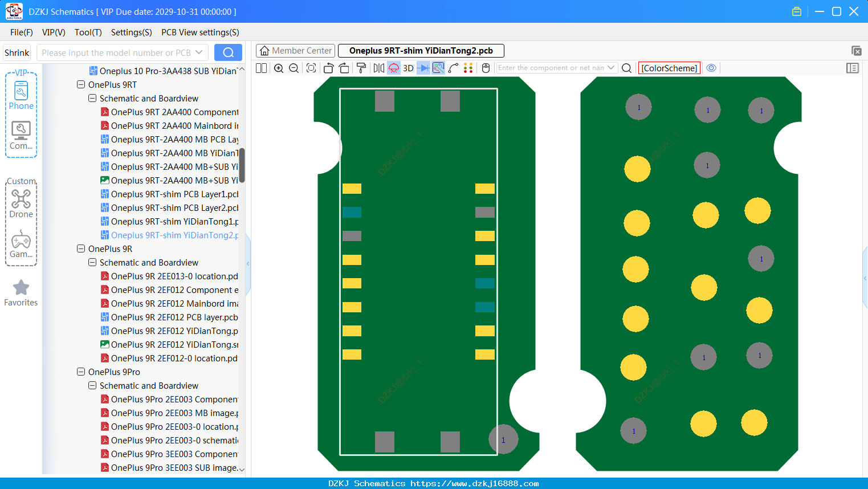868x489 pixels.
Task: Collapse Schematic and Boardview under OnePlus 9RT
Action: click(92, 99)
